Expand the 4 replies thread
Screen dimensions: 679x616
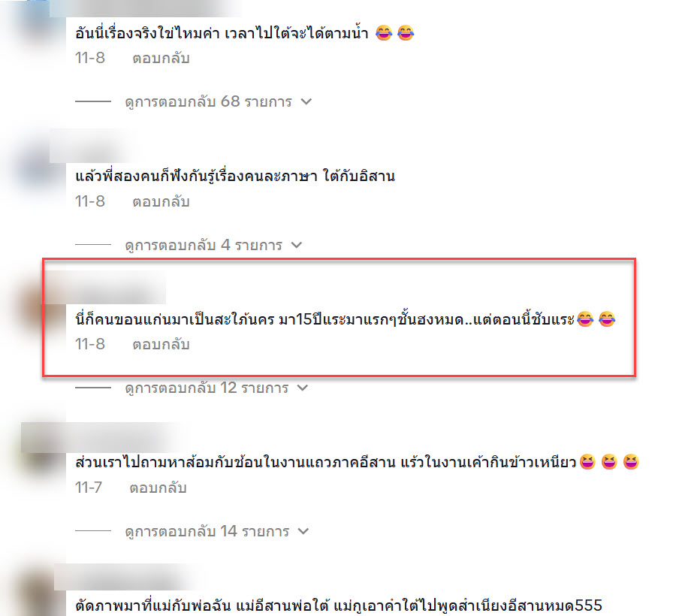204,245
